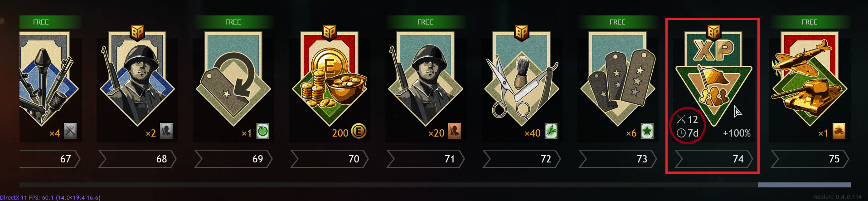
Task: Click the horizontal scrollbar thumb at bottom
Action: pyautogui.click(x=805, y=185)
